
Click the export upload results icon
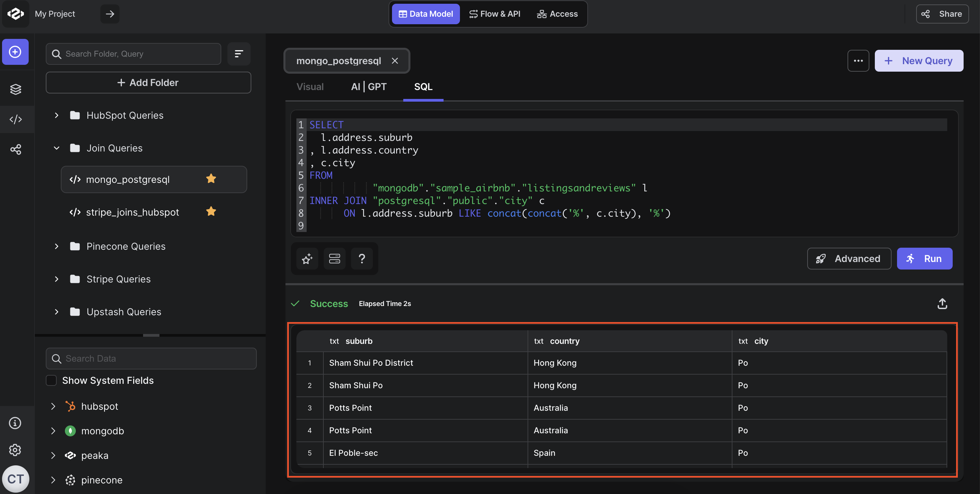coord(942,304)
